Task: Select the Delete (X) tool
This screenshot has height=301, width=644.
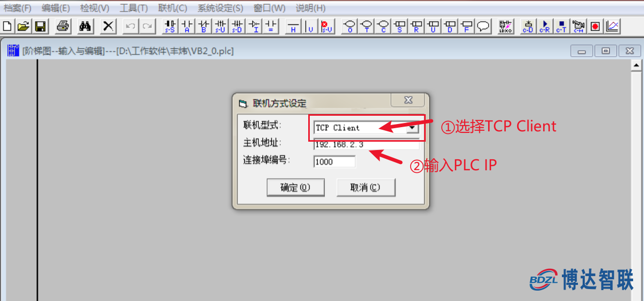Action: coord(108,26)
